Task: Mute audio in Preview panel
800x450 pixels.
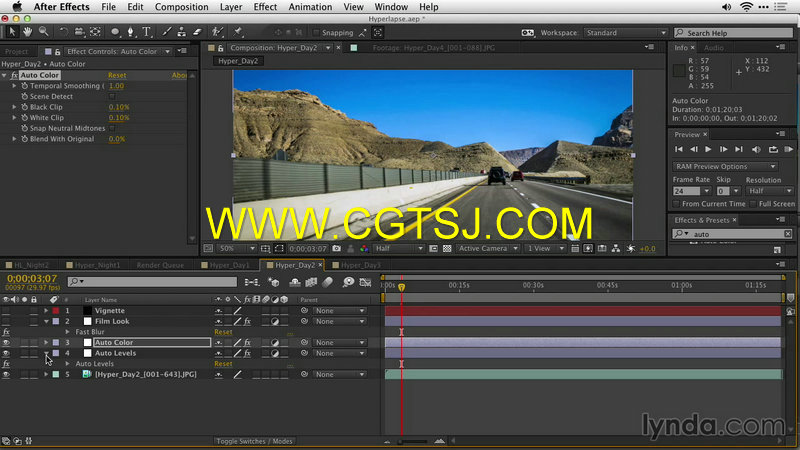Action: coord(756,149)
